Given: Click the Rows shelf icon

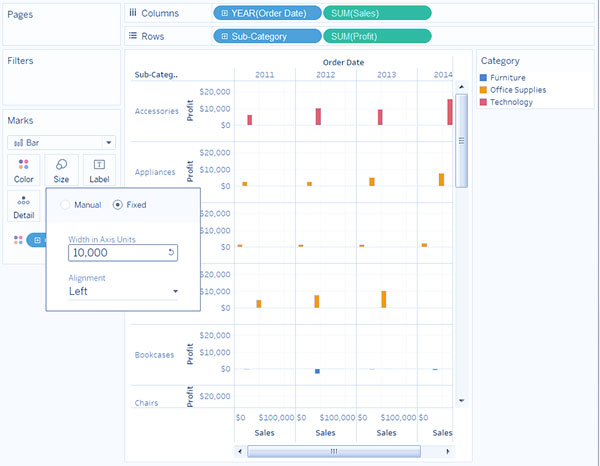Looking at the screenshot, I should pos(133,36).
